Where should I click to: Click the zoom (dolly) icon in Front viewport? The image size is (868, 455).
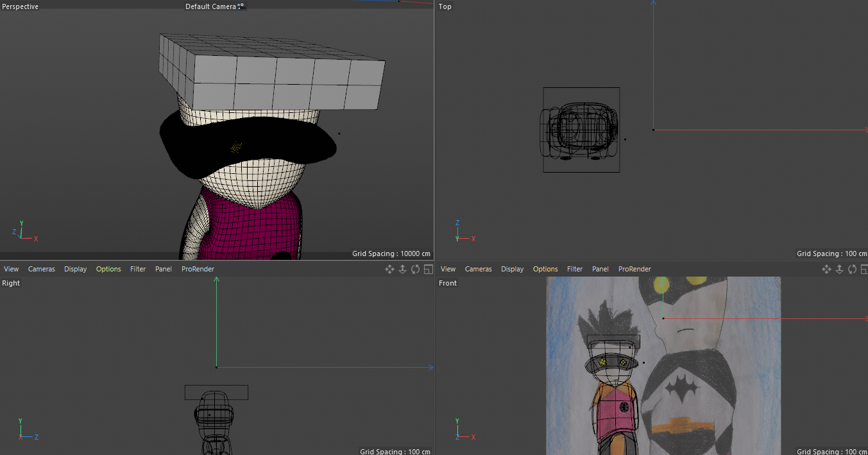point(840,270)
